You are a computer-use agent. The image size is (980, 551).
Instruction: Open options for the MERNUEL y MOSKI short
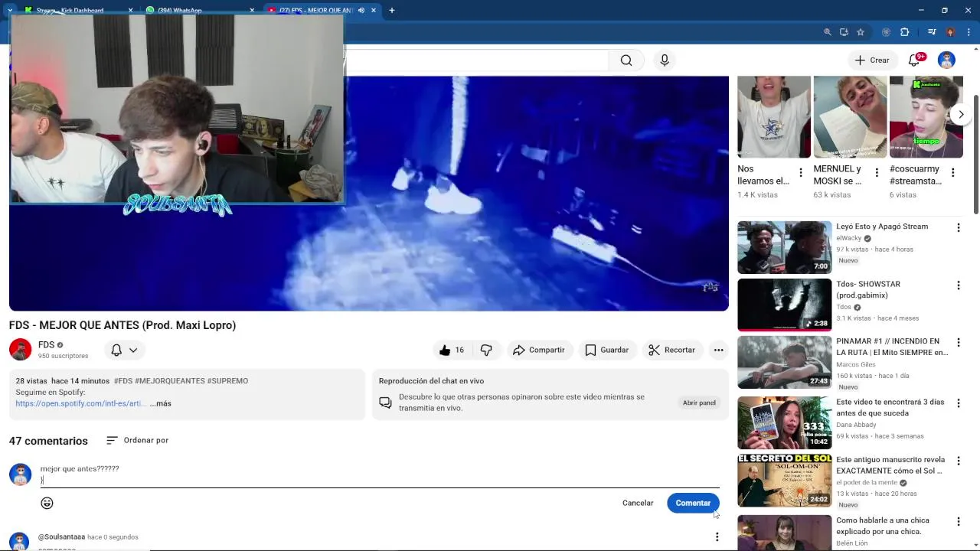click(x=877, y=173)
